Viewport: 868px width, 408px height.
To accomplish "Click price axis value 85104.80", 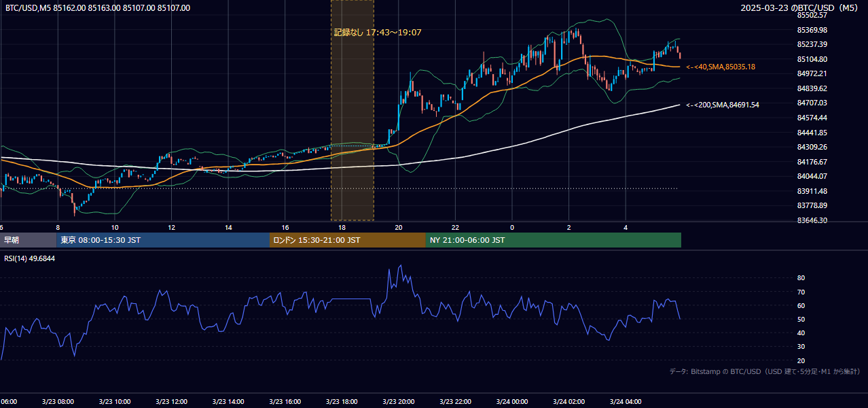I will 812,59.
